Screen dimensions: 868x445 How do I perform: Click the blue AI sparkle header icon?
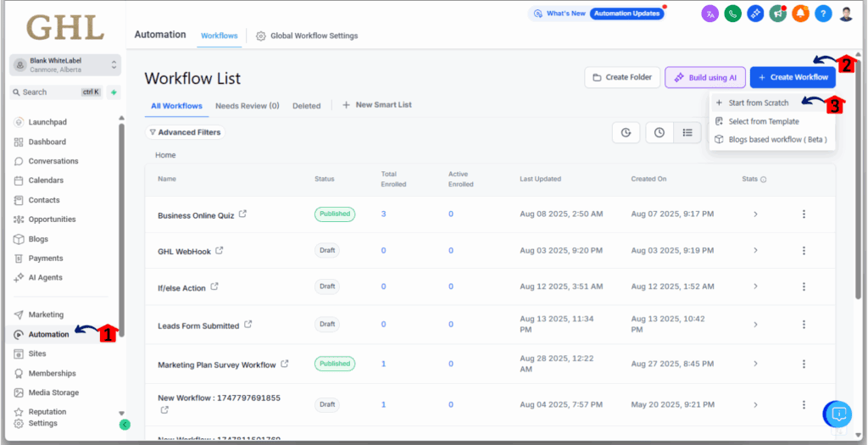pos(755,14)
